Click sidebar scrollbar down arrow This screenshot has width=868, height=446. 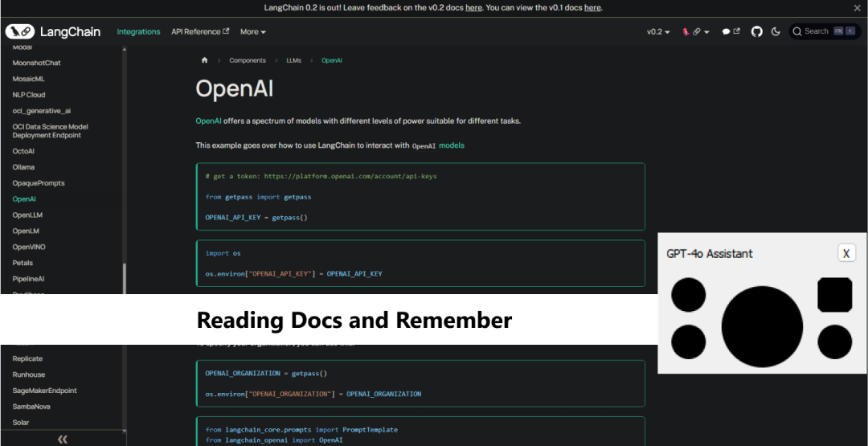click(124, 431)
